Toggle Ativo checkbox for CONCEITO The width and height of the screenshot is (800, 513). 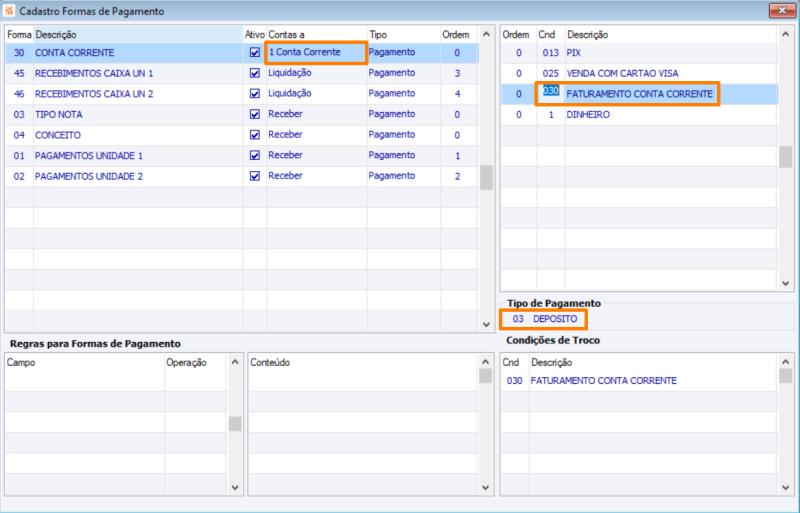point(255,135)
